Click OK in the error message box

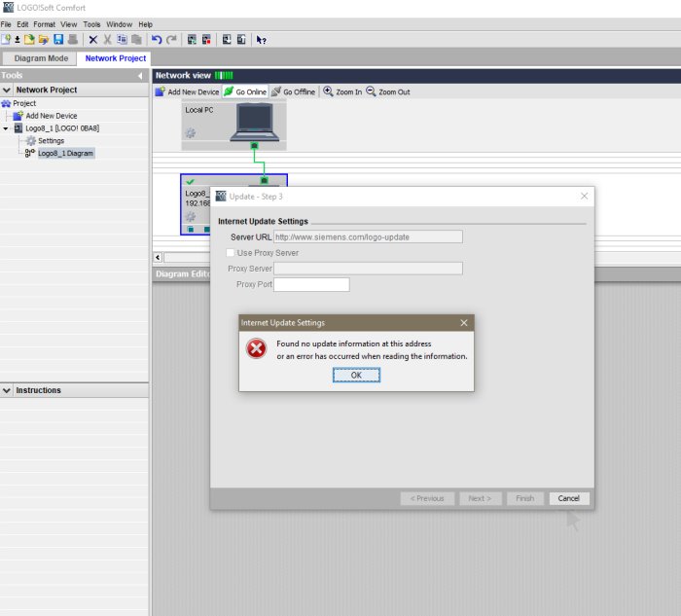coord(356,375)
